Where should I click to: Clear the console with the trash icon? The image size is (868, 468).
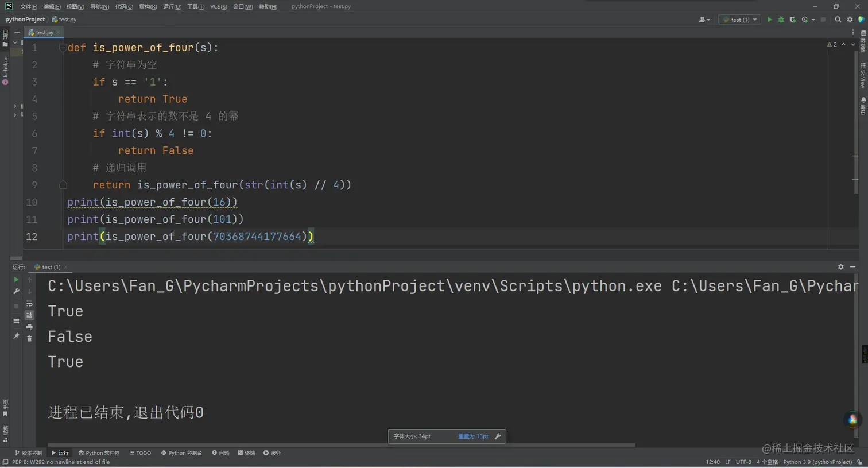tap(29, 338)
